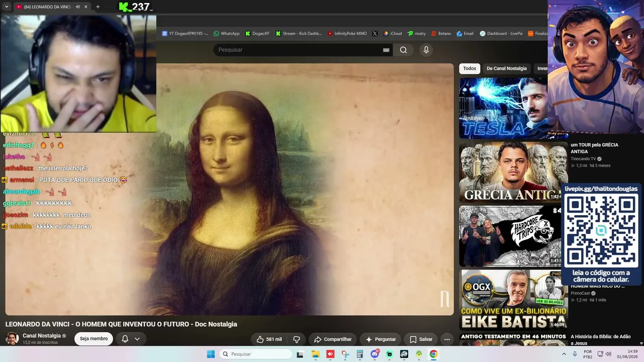Open the X bookmark icon
This screenshot has width=644, height=362.
click(x=375, y=34)
